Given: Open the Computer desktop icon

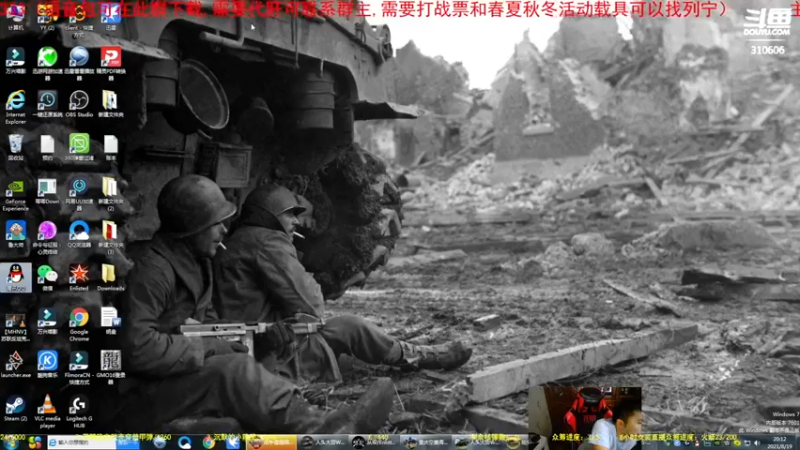Looking at the screenshot, I should 15,17.
